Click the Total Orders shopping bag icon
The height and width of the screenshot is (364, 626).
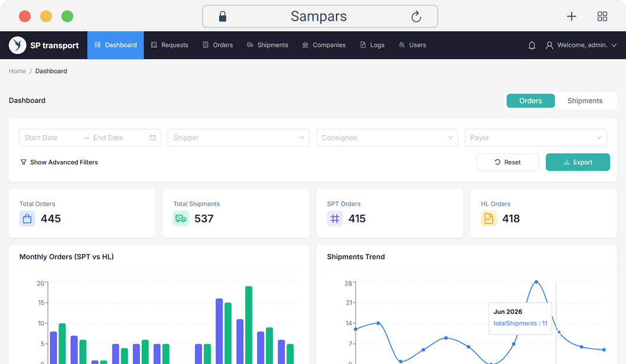coord(27,218)
